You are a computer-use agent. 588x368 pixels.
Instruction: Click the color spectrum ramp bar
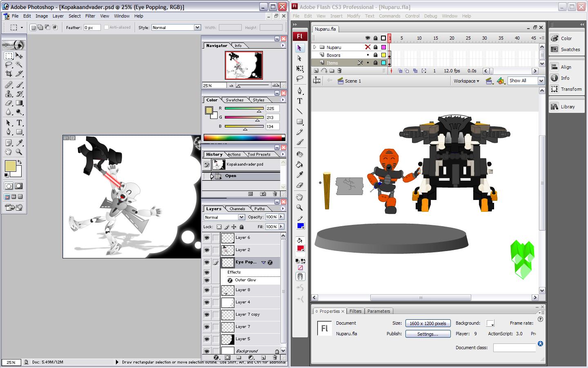click(244, 138)
